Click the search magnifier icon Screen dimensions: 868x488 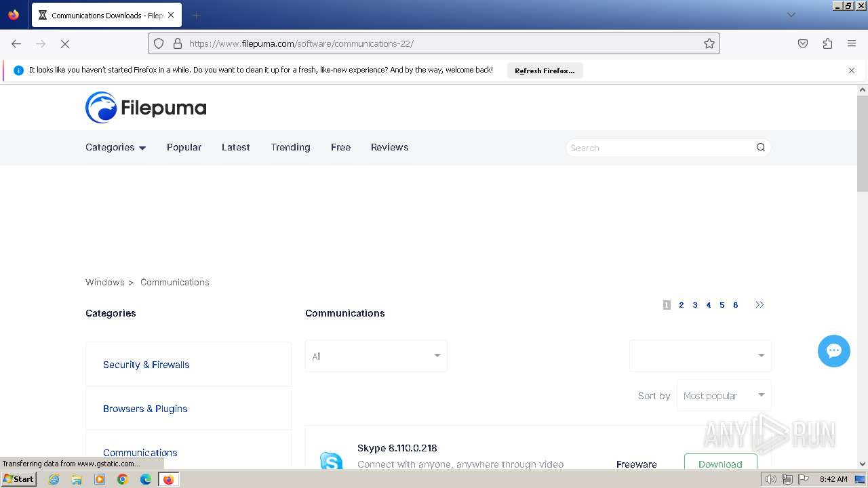(761, 147)
